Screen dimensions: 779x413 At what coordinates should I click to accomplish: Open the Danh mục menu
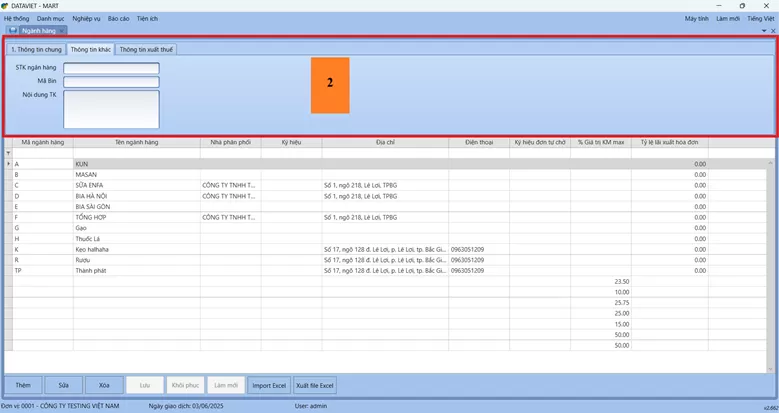click(x=51, y=18)
